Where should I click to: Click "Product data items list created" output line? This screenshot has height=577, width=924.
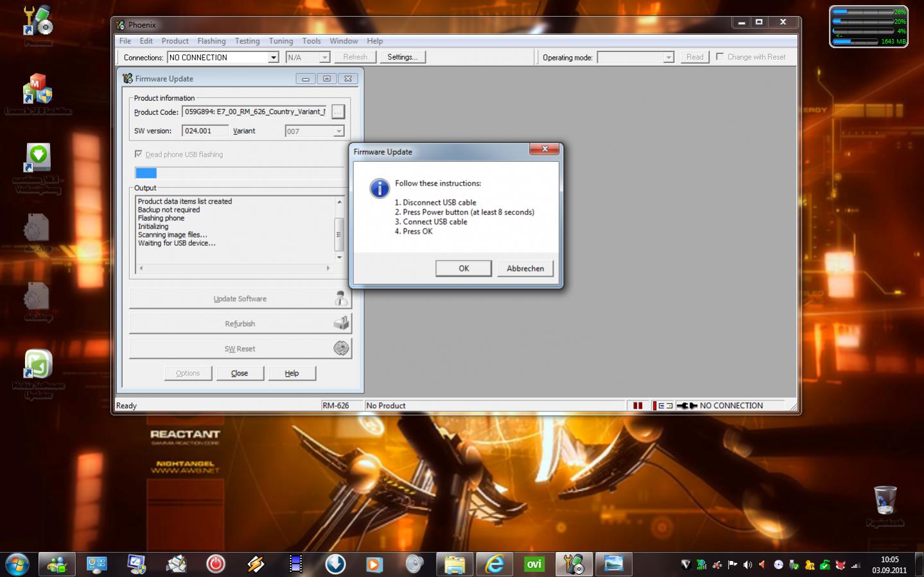click(185, 202)
